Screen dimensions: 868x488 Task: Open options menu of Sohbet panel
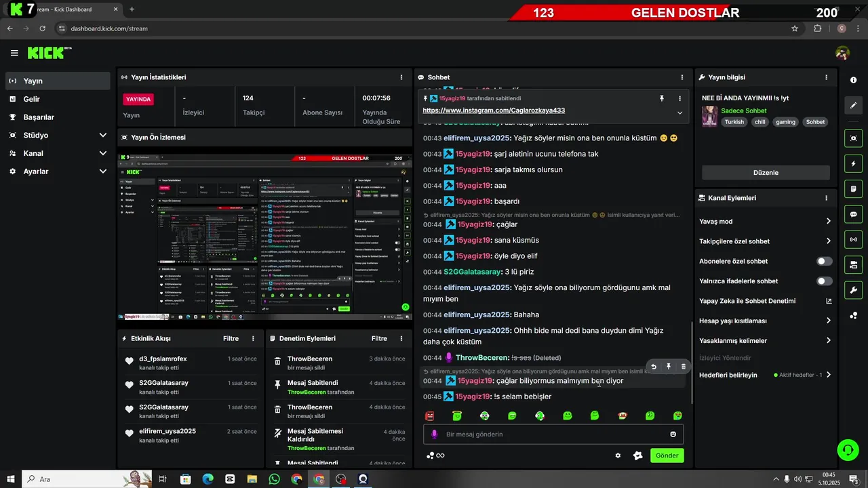pos(682,77)
